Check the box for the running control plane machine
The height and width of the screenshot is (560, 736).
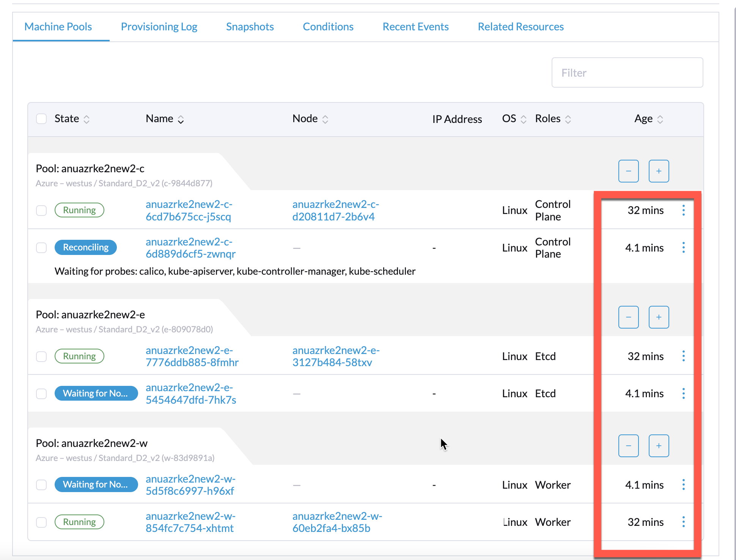[x=41, y=211]
